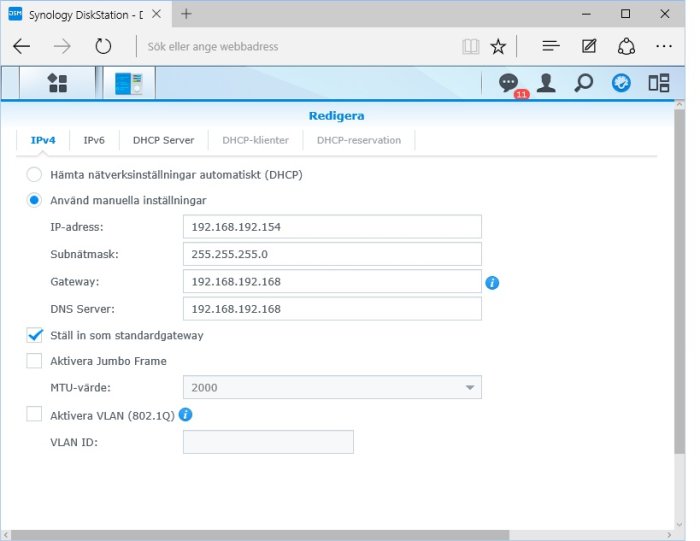Click the VLAN (802.1Q) info icon

pos(185,415)
